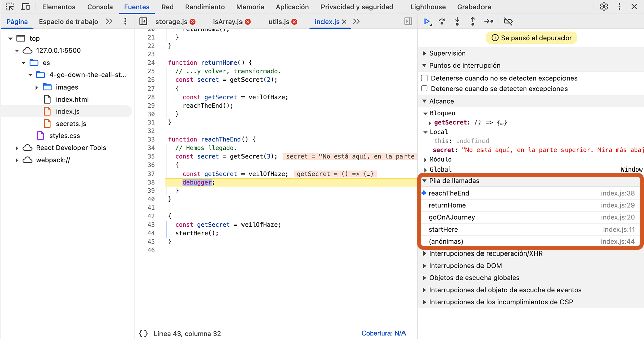Viewport: 644px width, 339px height.
Task: Expand the Módulo scope
Action: coord(425,160)
